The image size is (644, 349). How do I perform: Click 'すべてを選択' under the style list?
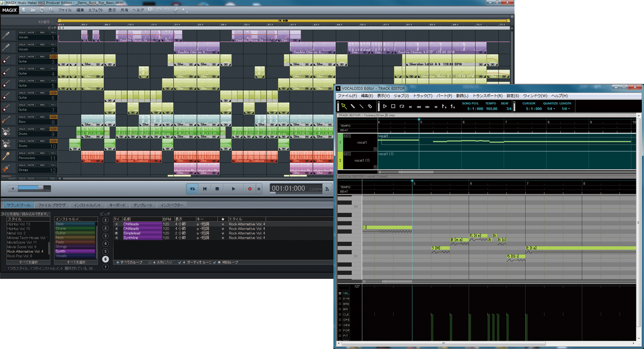[x=29, y=262]
